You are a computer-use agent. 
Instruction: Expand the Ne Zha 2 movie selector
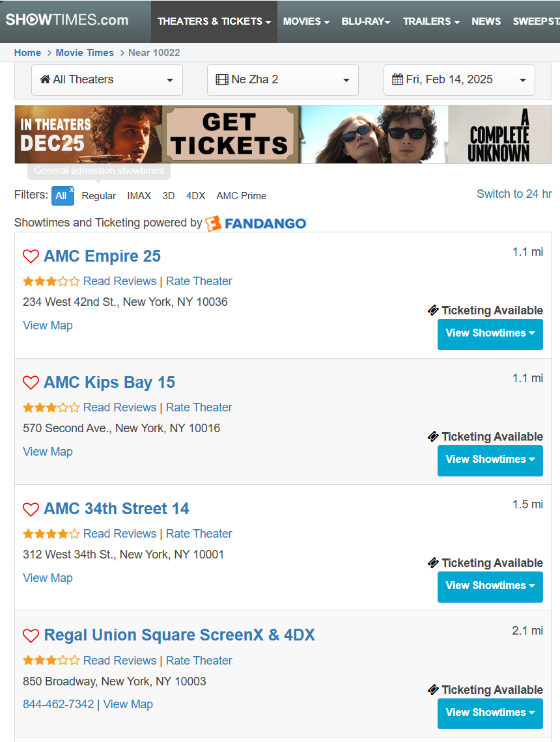click(x=283, y=80)
